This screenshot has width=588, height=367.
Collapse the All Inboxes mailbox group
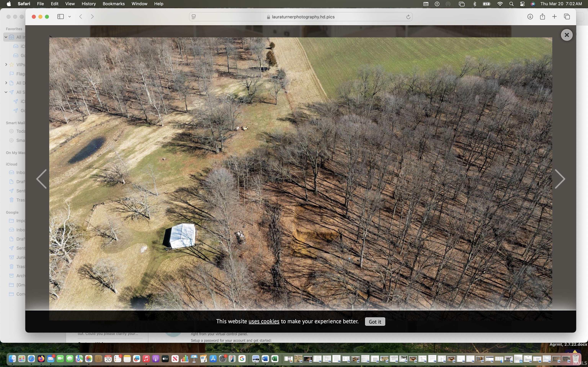[x=6, y=37]
